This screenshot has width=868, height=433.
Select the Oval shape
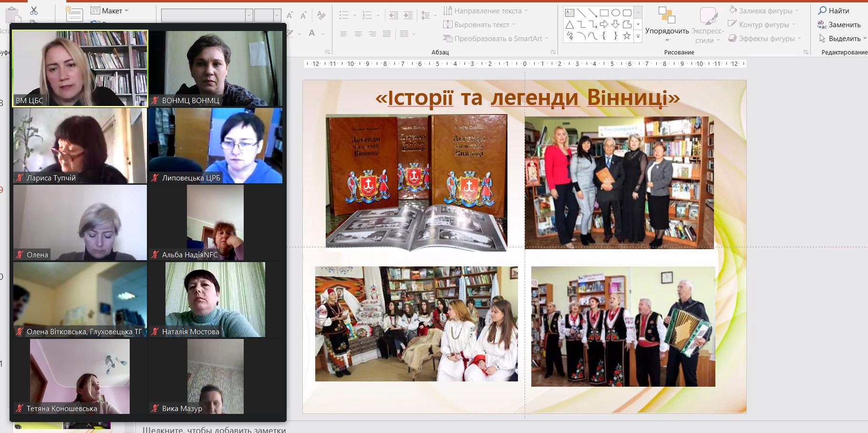point(615,13)
